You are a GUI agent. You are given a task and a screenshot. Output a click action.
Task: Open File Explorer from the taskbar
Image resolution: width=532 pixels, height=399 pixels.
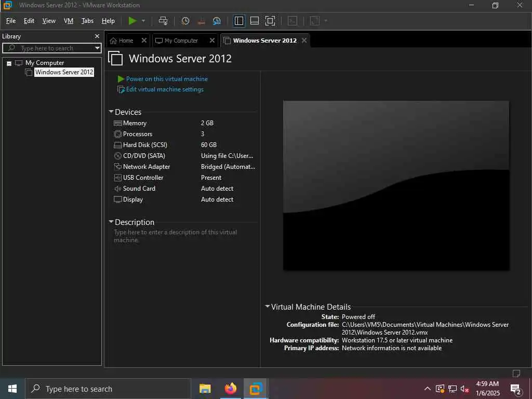pyautogui.click(x=205, y=389)
